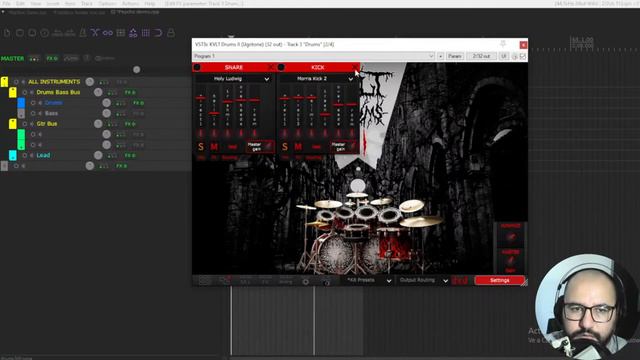Close the KICK panel with its X

pyautogui.click(x=355, y=67)
